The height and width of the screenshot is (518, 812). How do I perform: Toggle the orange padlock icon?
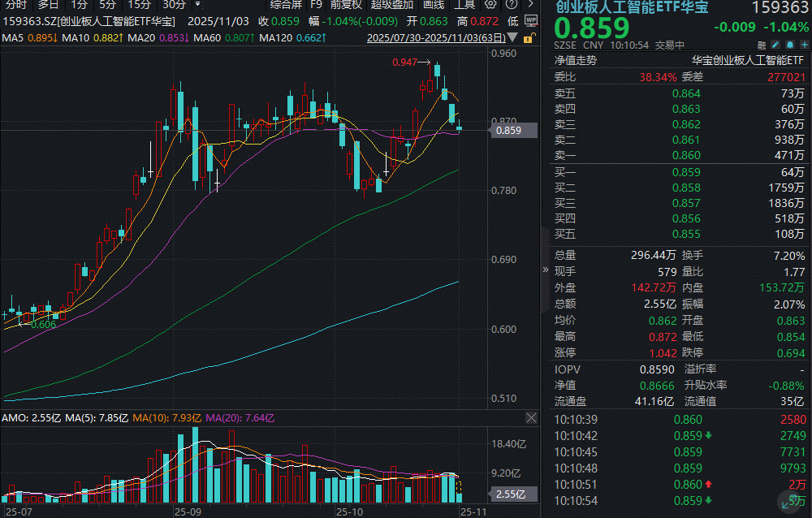pyautogui.click(x=529, y=39)
